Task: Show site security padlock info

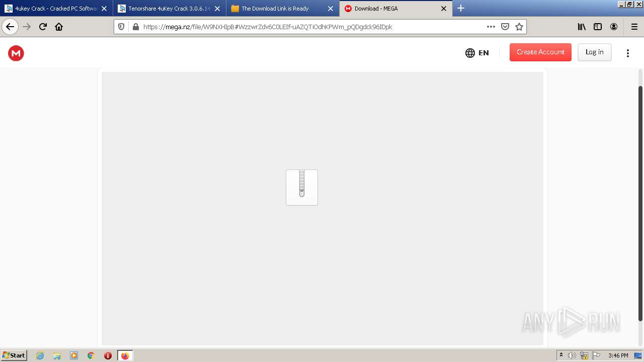Action: (135, 27)
